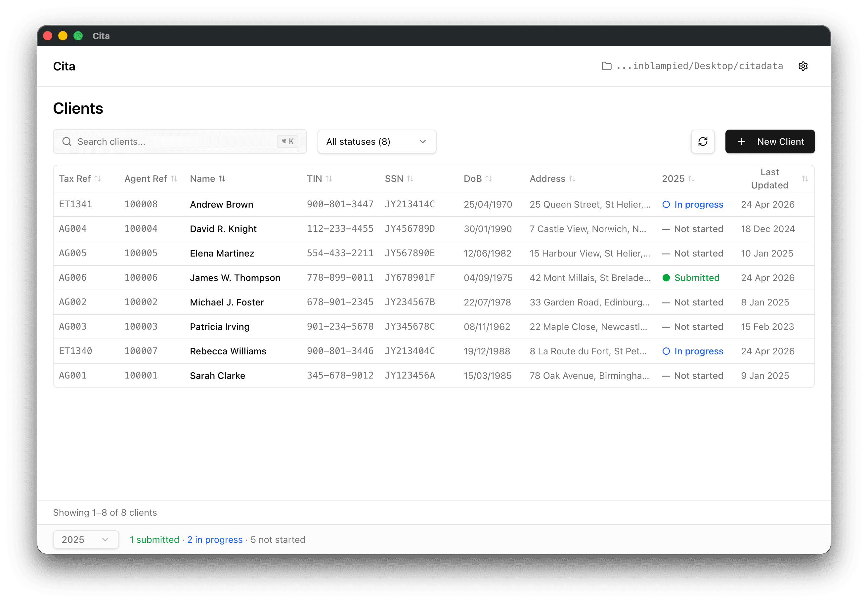Sort by Address column arrows
The width and height of the screenshot is (868, 603).
coord(572,179)
